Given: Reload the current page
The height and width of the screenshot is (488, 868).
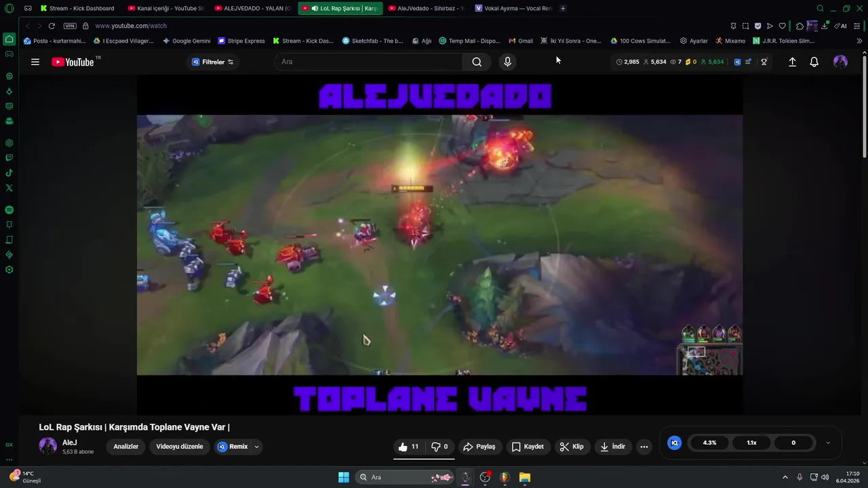Looking at the screenshot, I should 52,26.
